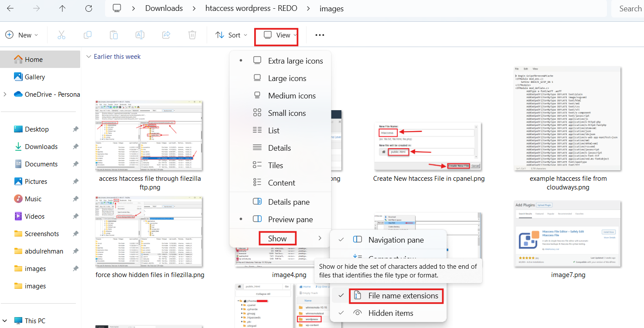The image size is (644, 328).
Task: Click the Share icon in toolbar
Action: [166, 35]
